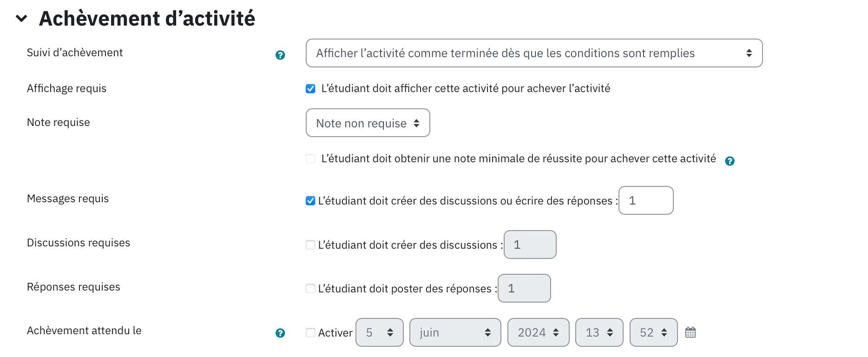
Task: Open the year dropdown showing 2024
Action: pyautogui.click(x=538, y=332)
